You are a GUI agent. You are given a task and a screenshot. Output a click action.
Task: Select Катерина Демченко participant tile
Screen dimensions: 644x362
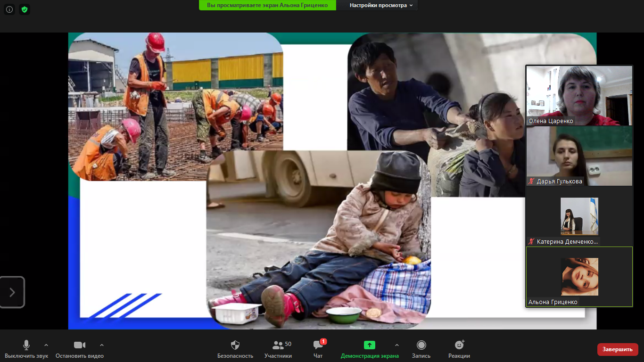[579, 216]
